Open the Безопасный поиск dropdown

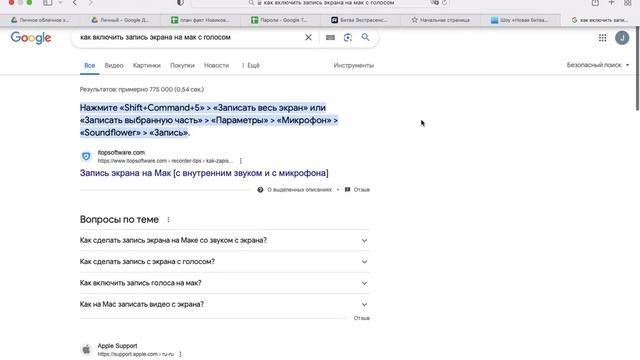[x=598, y=65]
